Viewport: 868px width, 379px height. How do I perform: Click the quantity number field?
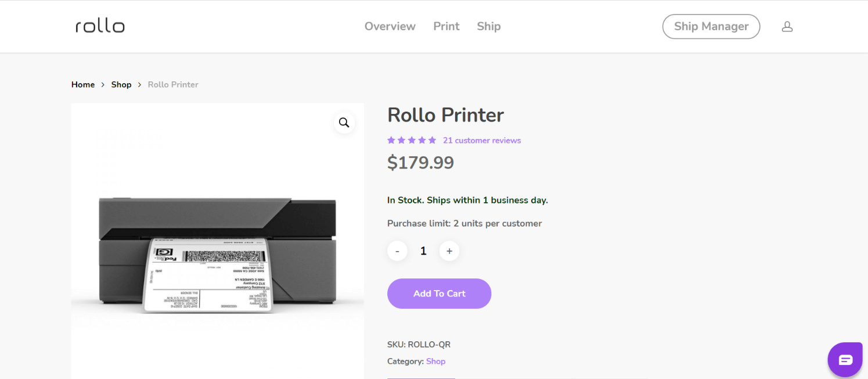pyautogui.click(x=423, y=251)
